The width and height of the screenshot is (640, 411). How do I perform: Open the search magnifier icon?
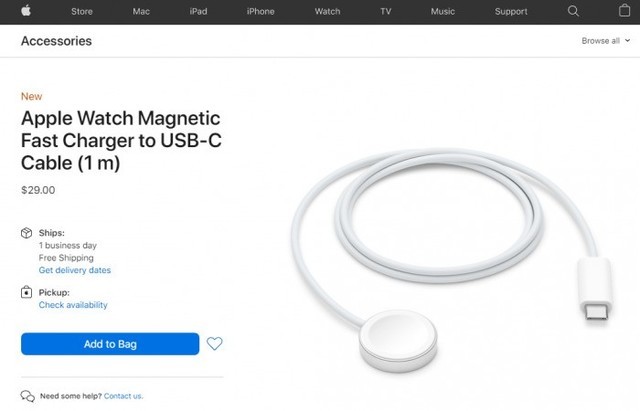[573, 11]
